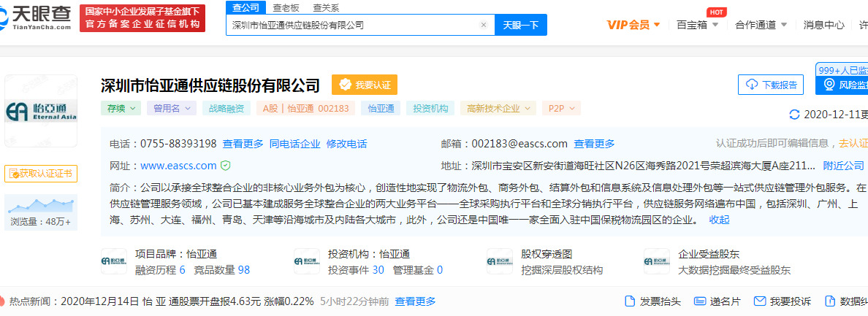The height and width of the screenshot is (316, 868).
Task: Click the flame icon beside 热点新闻
Action: [x=1, y=301]
